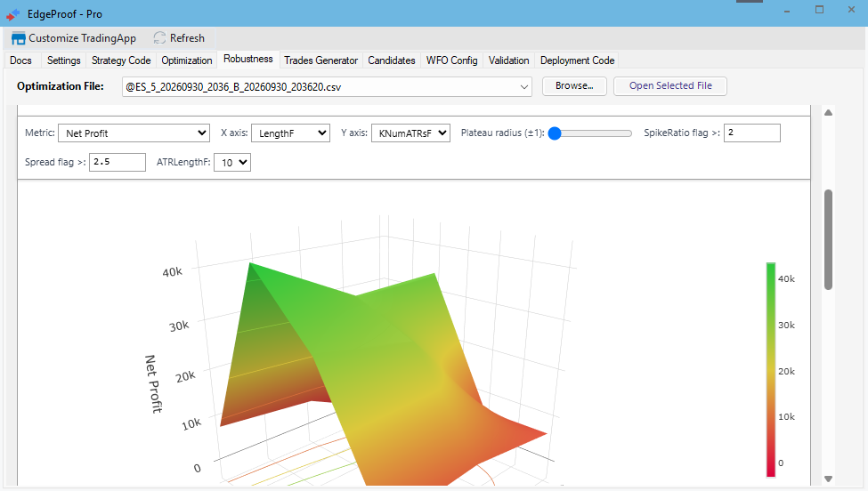Click the vertical scrollbar thumb
This screenshot has height=491, width=868.
[x=829, y=239]
